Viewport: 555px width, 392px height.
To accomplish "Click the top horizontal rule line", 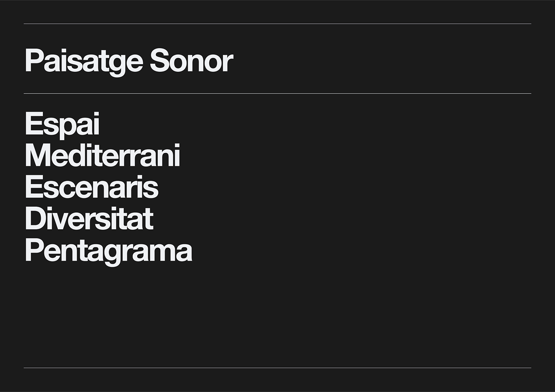I will pyautogui.click(x=277, y=24).
